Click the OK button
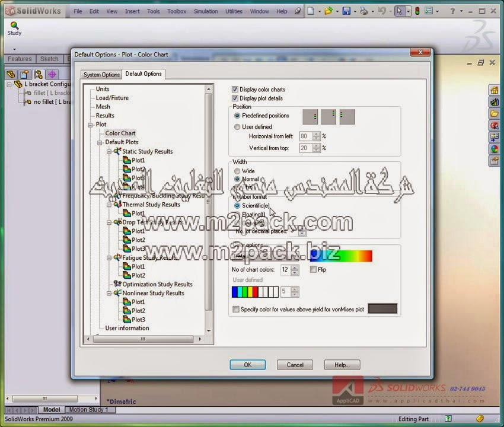Screen dimensions: 504x427 (247, 365)
